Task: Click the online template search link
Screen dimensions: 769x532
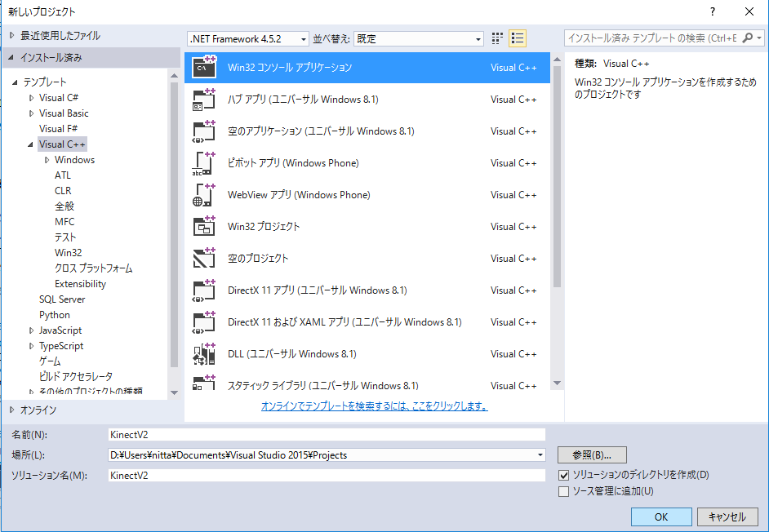Action: 374,406
